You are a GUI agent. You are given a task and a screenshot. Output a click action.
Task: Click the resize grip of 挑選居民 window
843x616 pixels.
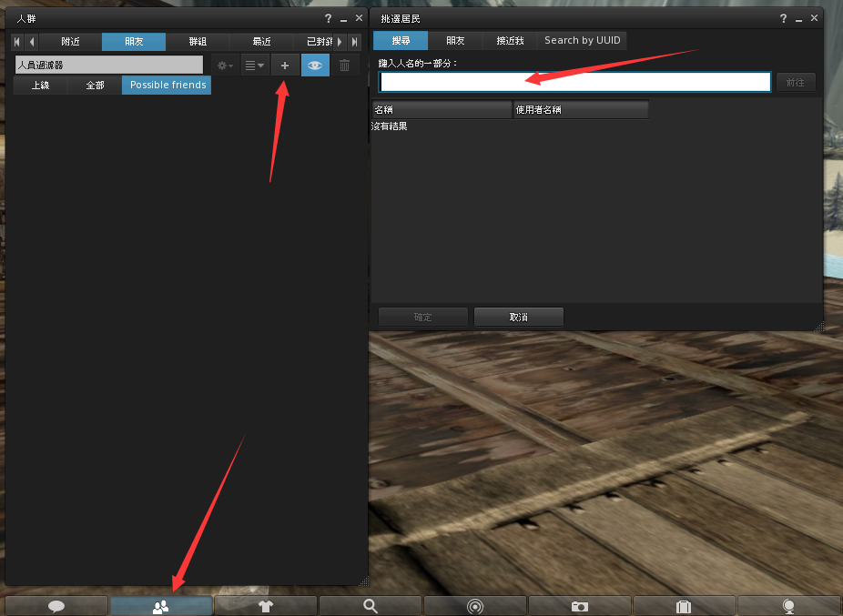point(818,326)
